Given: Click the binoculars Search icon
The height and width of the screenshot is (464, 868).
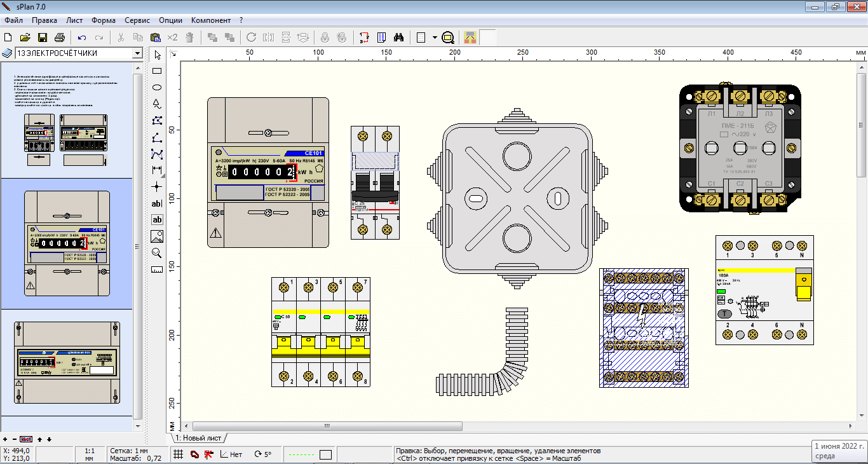Looking at the screenshot, I should click(399, 38).
